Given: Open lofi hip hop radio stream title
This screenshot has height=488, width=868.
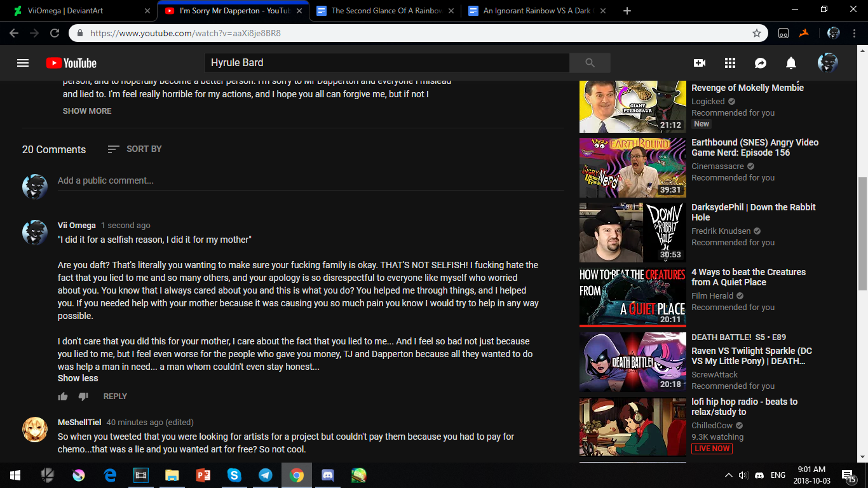Looking at the screenshot, I should pyautogui.click(x=745, y=407).
